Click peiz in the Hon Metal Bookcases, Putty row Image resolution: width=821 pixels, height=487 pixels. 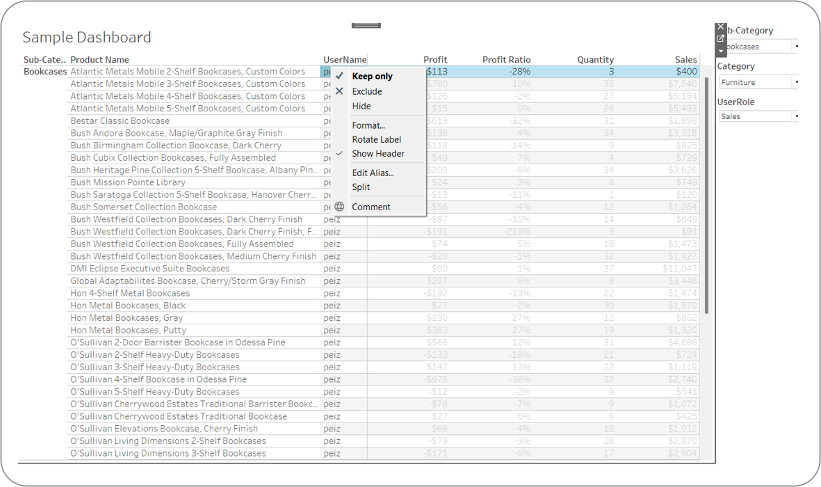tap(332, 330)
